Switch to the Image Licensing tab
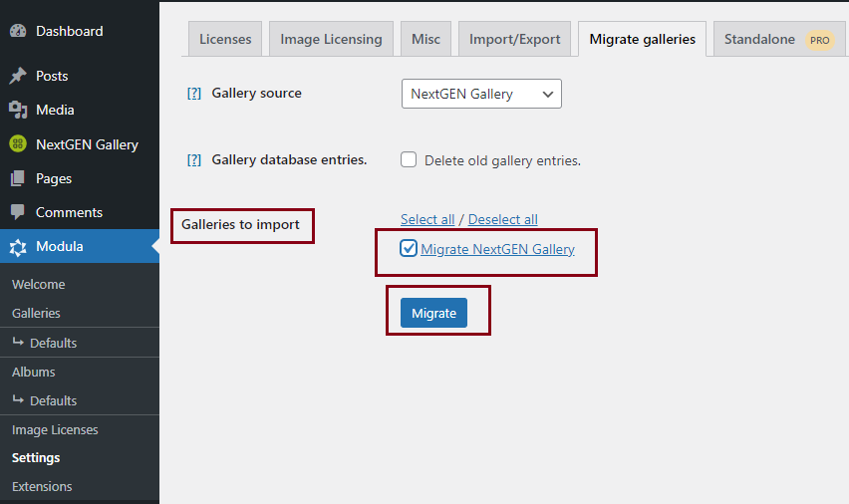Screen dimensions: 849x504 [331, 40]
